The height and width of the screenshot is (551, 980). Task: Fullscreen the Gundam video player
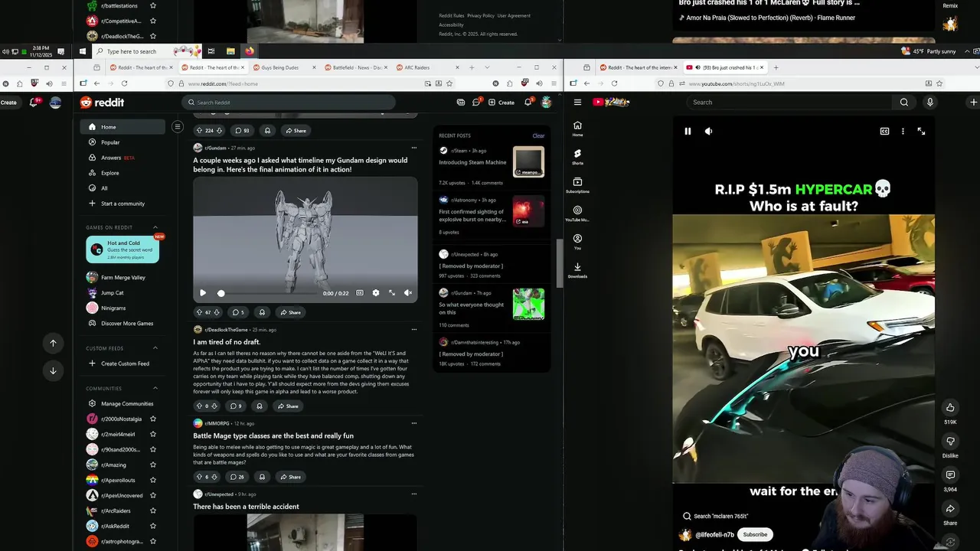pyautogui.click(x=392, y=293)
